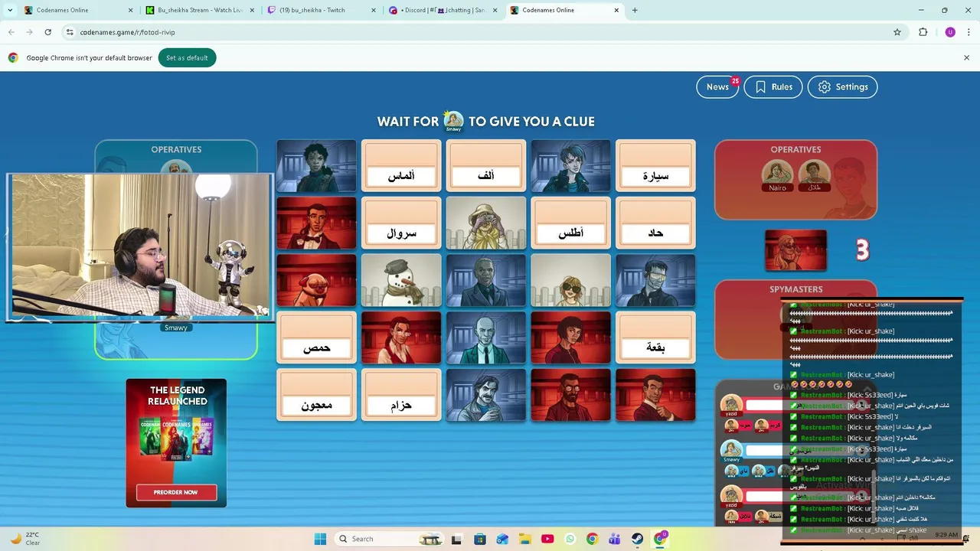Click the Set as default button

187,58
